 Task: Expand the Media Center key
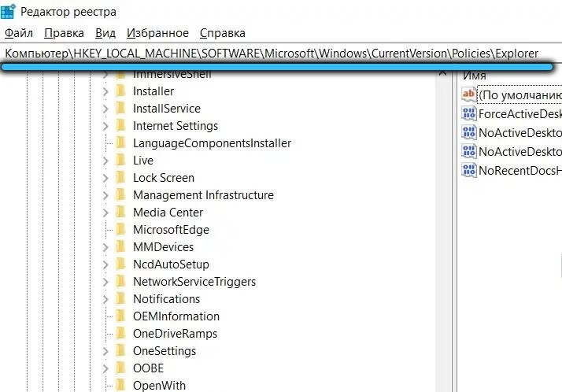(x=105, y=213)
